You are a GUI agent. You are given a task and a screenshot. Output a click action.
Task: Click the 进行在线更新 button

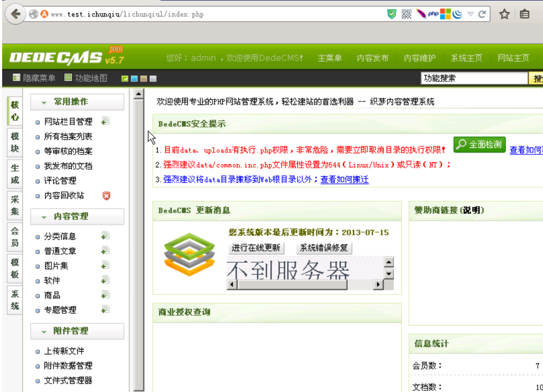pyautogui.click(x=256, y=248)
